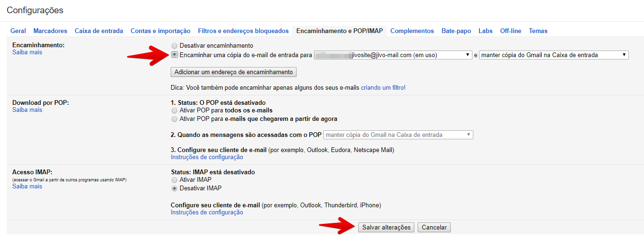This screenshot has height=238, width=644.
Task: Follow the criando um filtro link
Action: 383,88
